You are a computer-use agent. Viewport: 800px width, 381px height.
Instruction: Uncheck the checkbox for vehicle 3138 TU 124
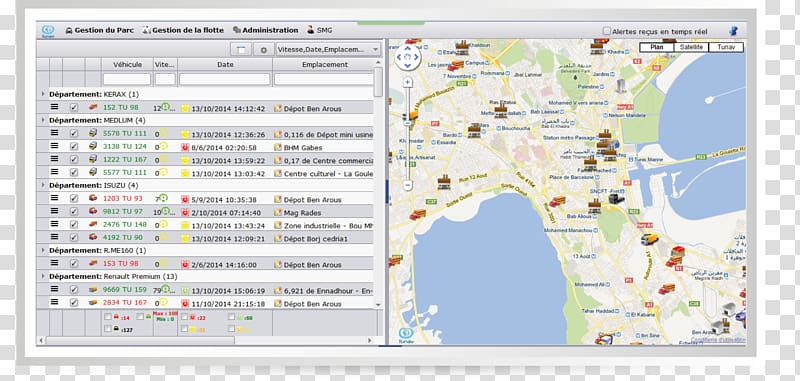74,146
